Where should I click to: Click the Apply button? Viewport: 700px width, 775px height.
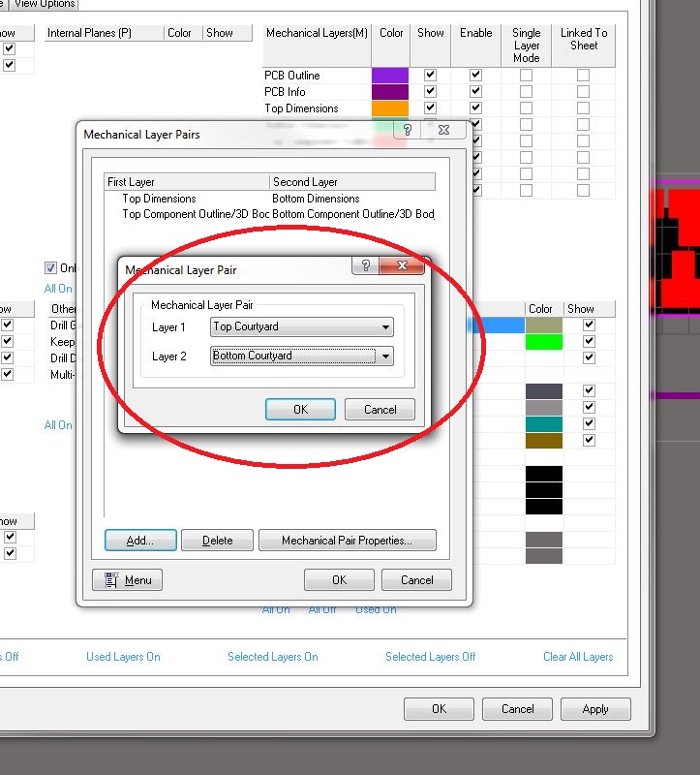(595, 709)
